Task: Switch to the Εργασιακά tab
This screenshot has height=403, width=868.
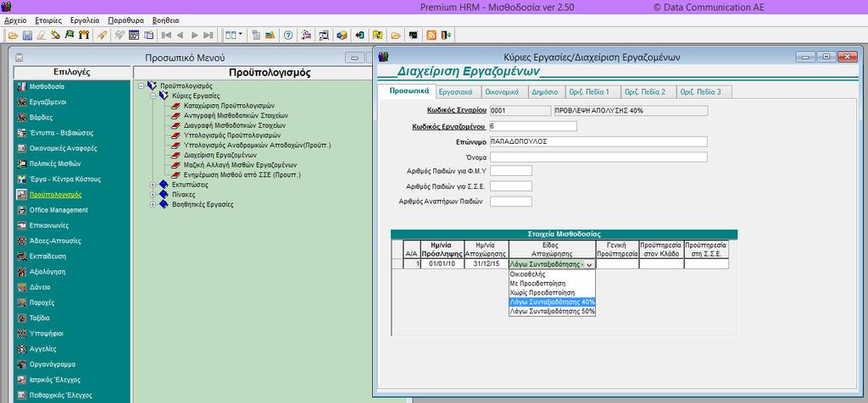Action: pyautogui.click(x=455, y=91)
